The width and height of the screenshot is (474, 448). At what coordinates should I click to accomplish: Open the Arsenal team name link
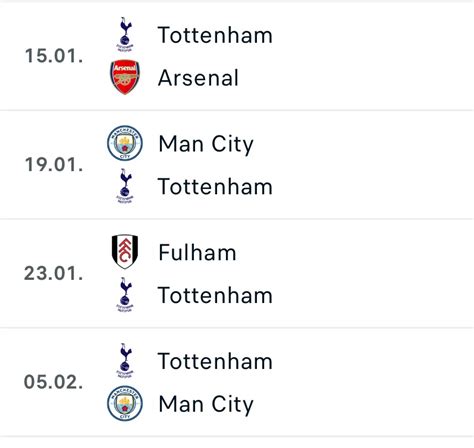(x=198, y=78)
